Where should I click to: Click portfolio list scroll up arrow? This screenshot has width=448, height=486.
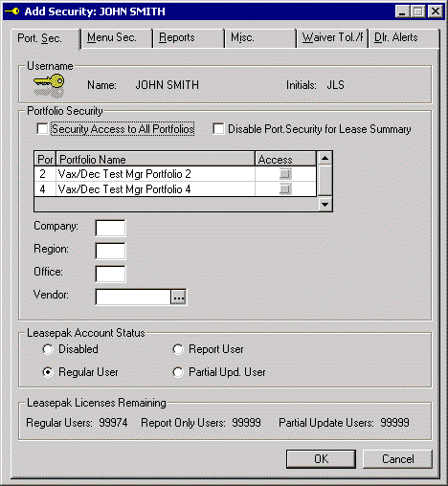325,158
